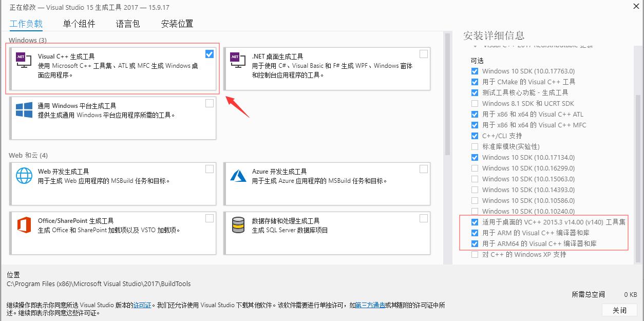Click the 0 KB space value

click(631, 294)
